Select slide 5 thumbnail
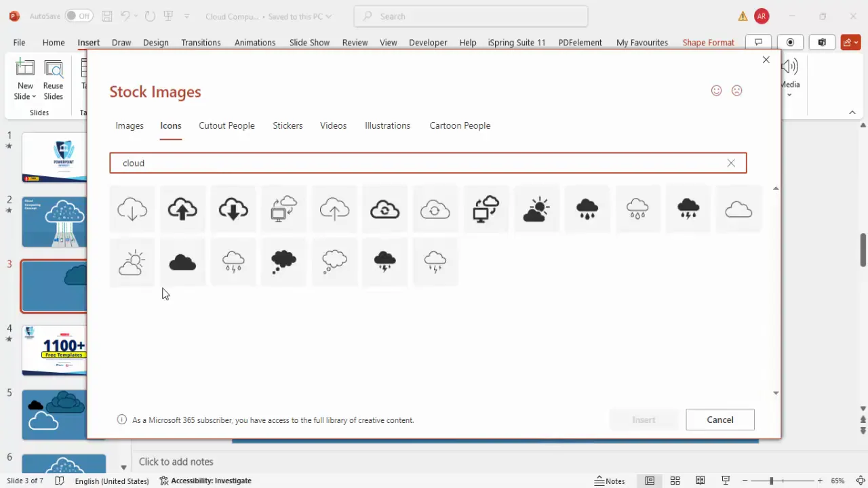The image size is (868, 488). [54, 415]
